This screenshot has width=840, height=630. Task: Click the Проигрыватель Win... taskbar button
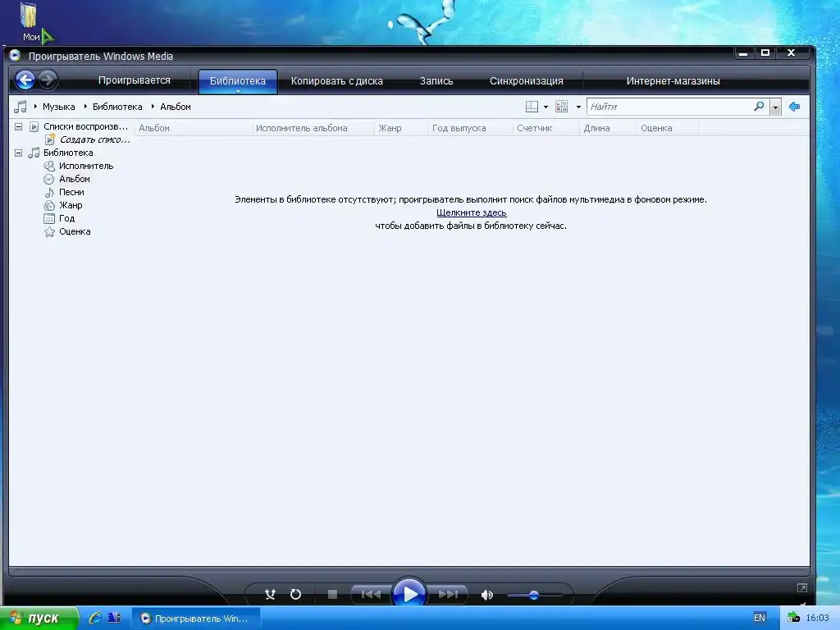pos(196,619)
